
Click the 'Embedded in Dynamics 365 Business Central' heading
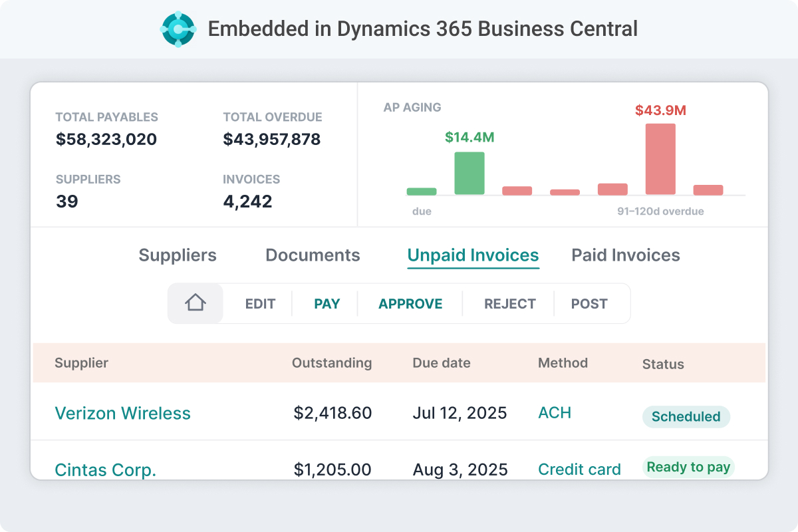(x=423, y=29)
